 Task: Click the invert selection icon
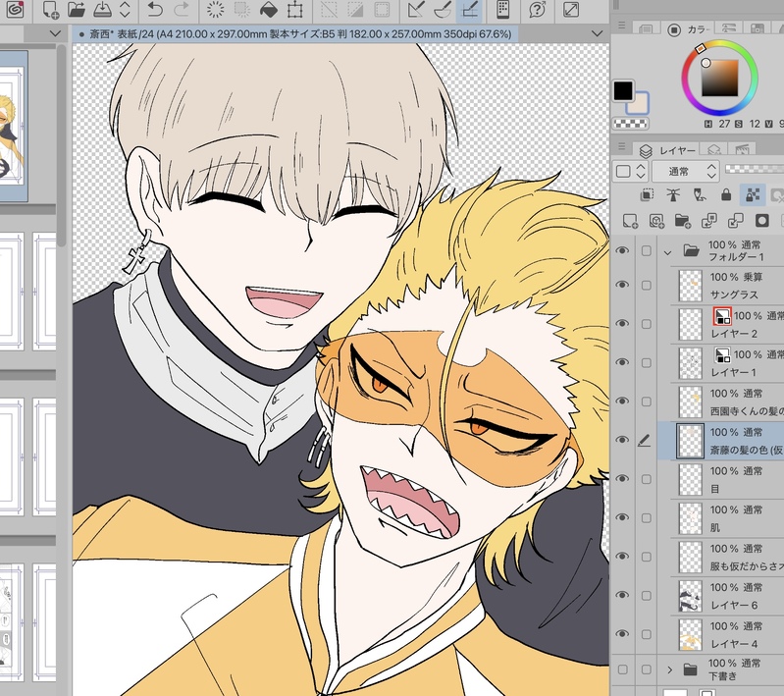(355, 10)
